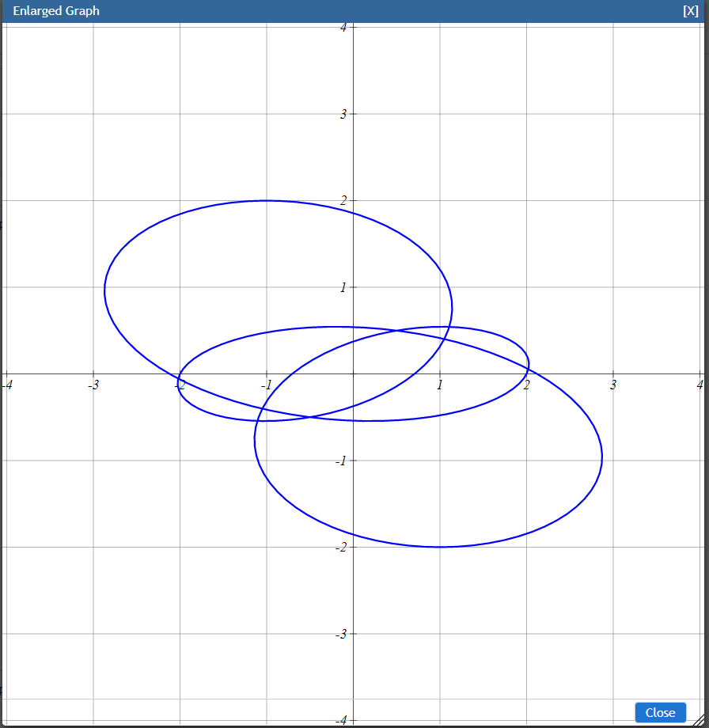Click the topmost ellipse loop
The image size is (709, 728).
click(x=267, y=199)
